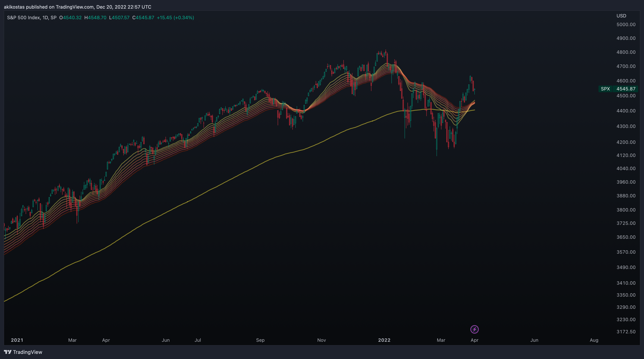Screen dimensions: 644x359
Task: Click the purple lightning event marker icon
Action: pyautogui.click(x=474, y=329)
